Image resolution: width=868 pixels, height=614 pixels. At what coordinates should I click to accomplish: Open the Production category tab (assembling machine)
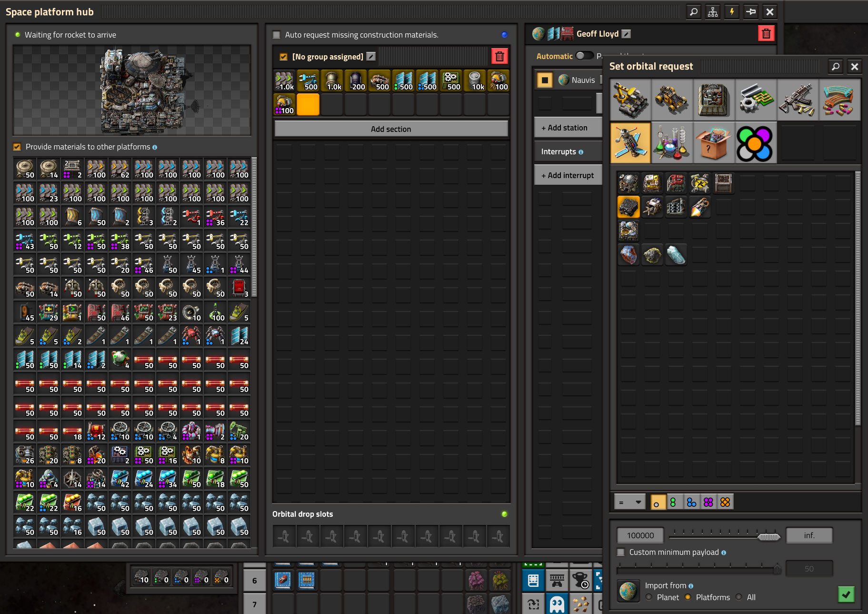tap(714, 100)
